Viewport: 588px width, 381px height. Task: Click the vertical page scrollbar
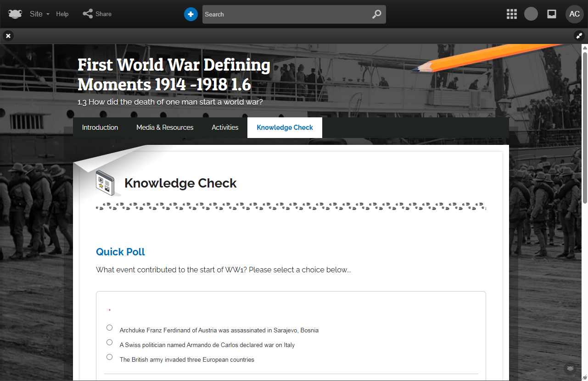point(585,124)
